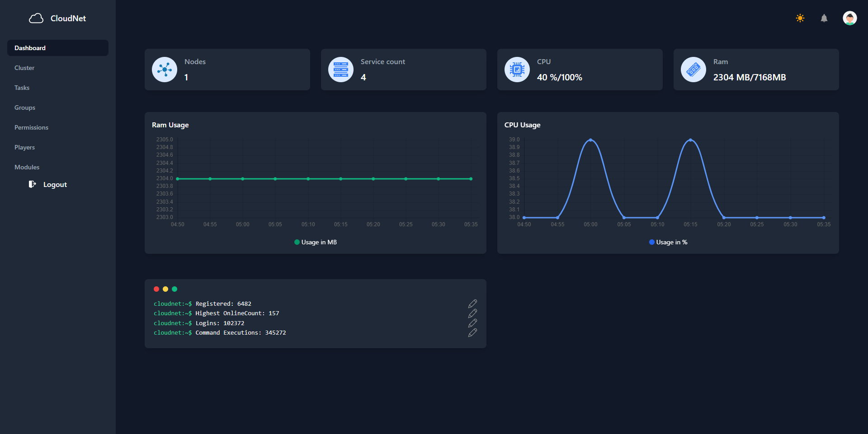Click the Ram memory stick icon
The image size is (868, 434).
click(693, 69)
